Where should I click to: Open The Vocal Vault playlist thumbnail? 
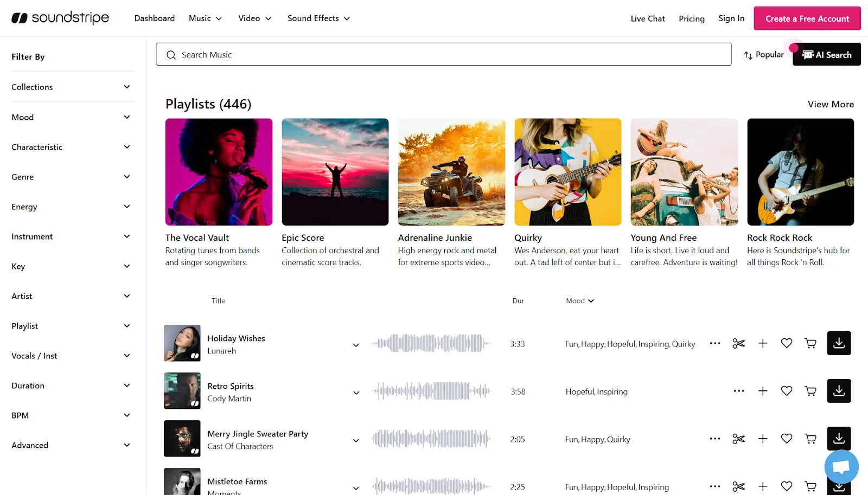[x=219, y=172]
